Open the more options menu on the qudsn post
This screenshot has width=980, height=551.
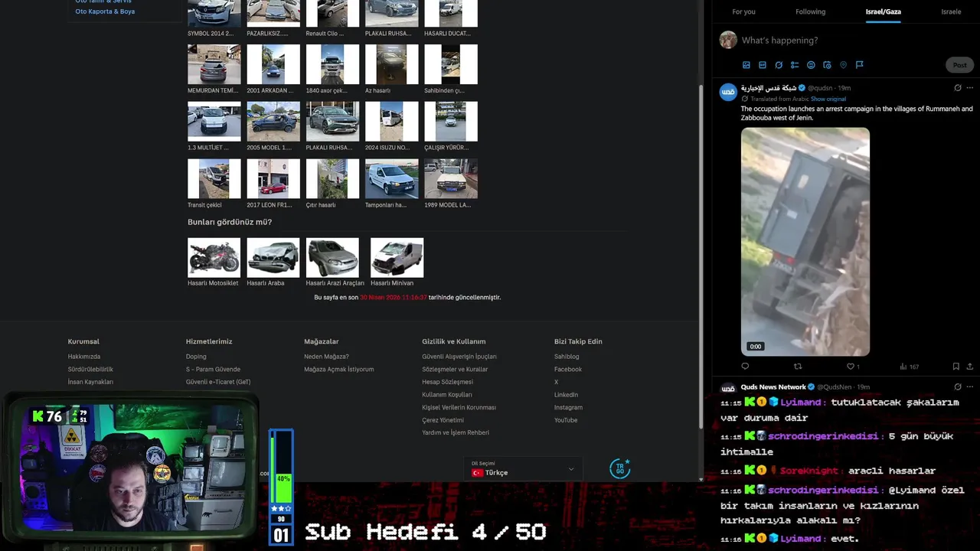971,88
